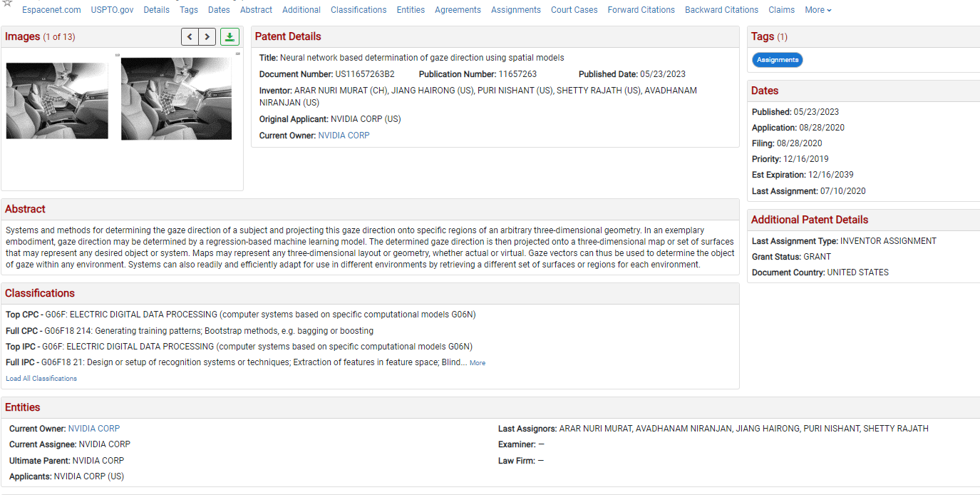Show the next patent image
980x495 pixels.
tap(207, 36)
